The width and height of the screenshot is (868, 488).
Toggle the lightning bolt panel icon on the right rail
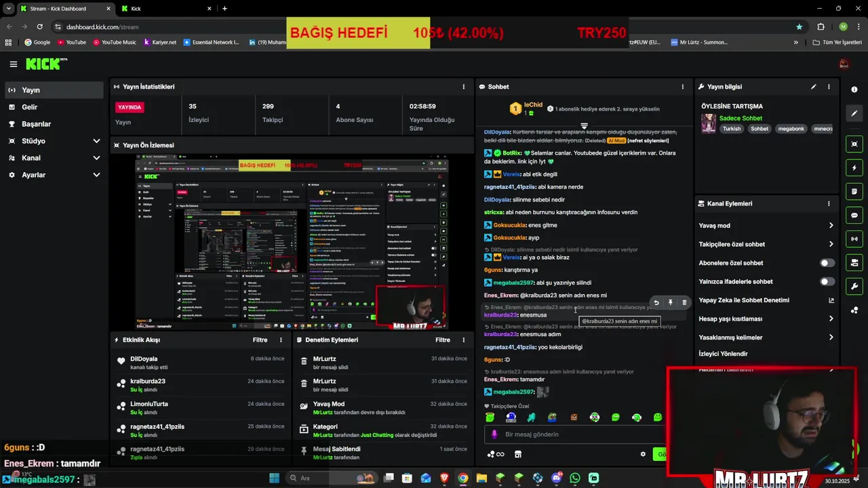click(x=854, y=167)
